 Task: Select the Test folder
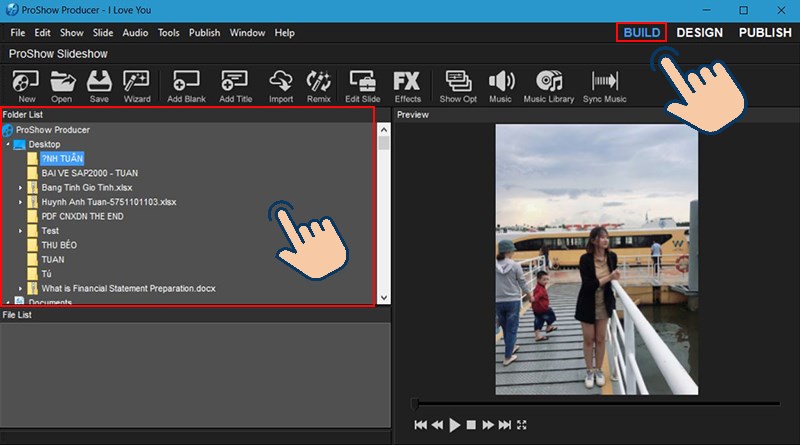click(x=50, y=231)
